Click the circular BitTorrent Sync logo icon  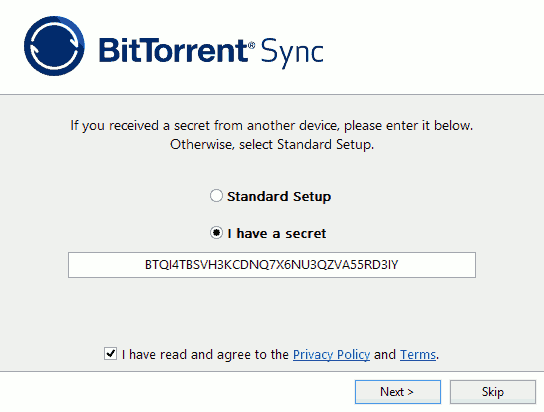point(54,46)
